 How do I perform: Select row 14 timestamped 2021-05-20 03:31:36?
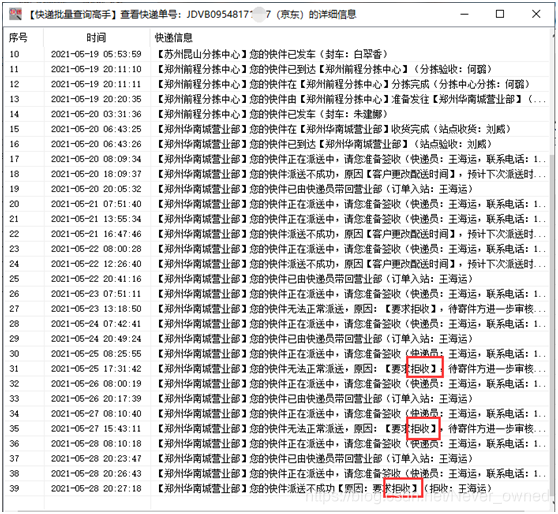click(276, 114)
